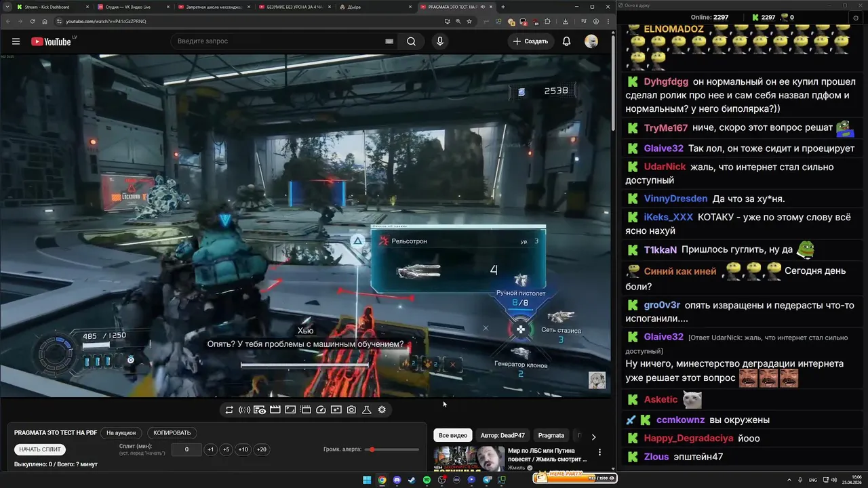The height and width of the screenshot is (488, 868).
Task: Bookmark this page with the star icon
Action: click(469, 21)
